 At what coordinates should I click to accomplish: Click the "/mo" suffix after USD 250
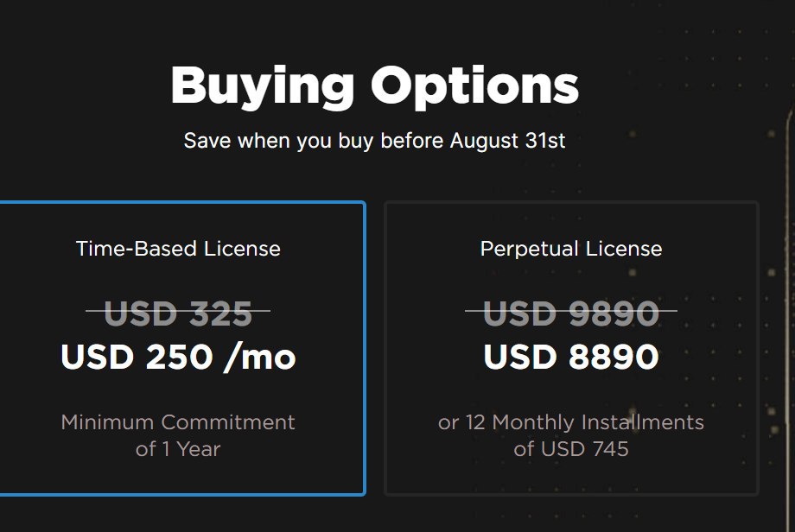(259, 358)
